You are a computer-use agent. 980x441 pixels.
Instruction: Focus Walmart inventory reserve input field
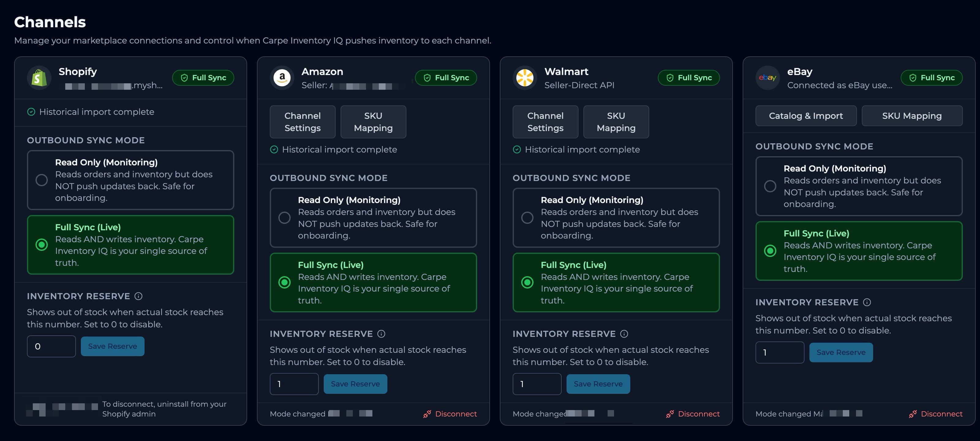[537, 384]
